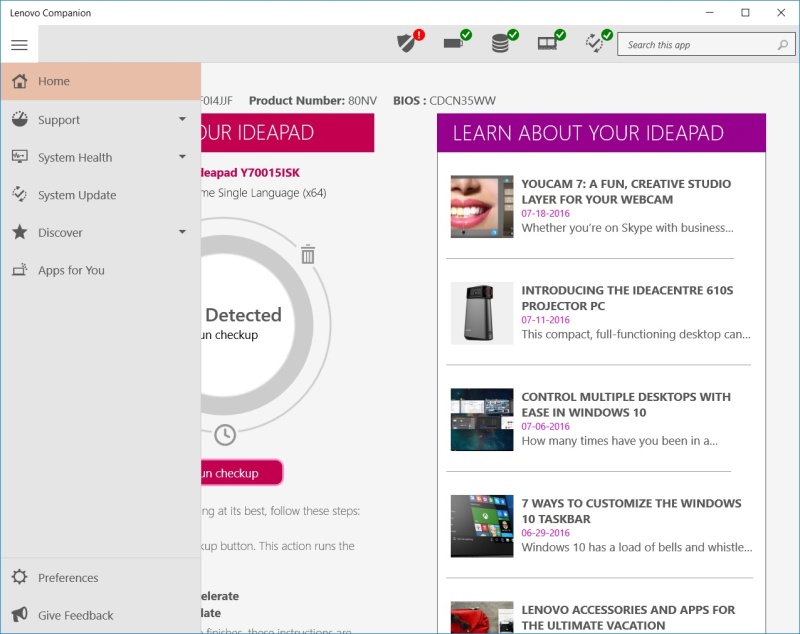Screen dimensions: 800x634
Task: Click the 07-06-2016 article date
Action: coord(545,426)
